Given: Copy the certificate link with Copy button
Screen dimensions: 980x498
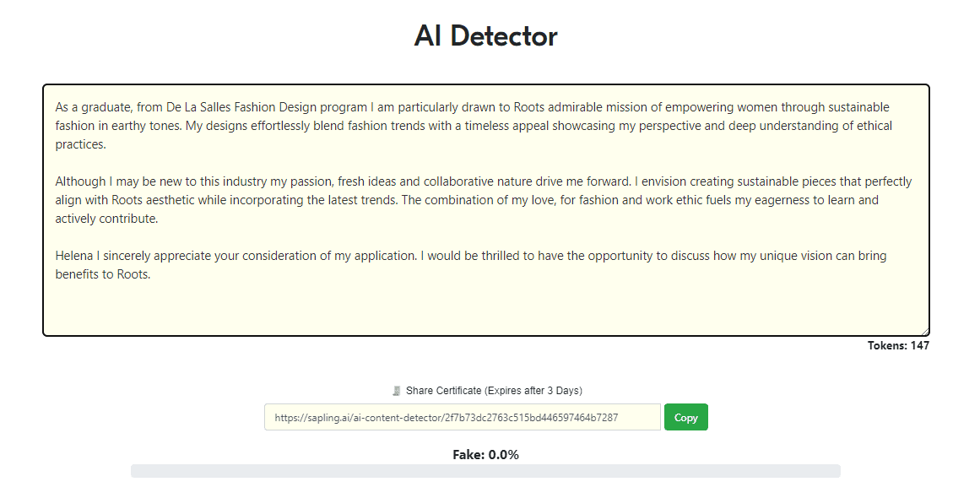Looking at the screenshot, I should click(x=685, y=418).
